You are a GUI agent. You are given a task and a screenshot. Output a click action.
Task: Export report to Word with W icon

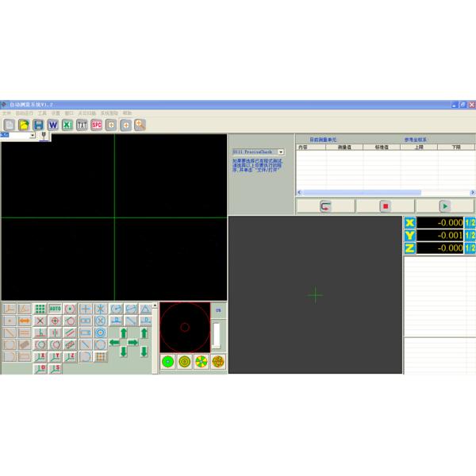pos(53,125)
